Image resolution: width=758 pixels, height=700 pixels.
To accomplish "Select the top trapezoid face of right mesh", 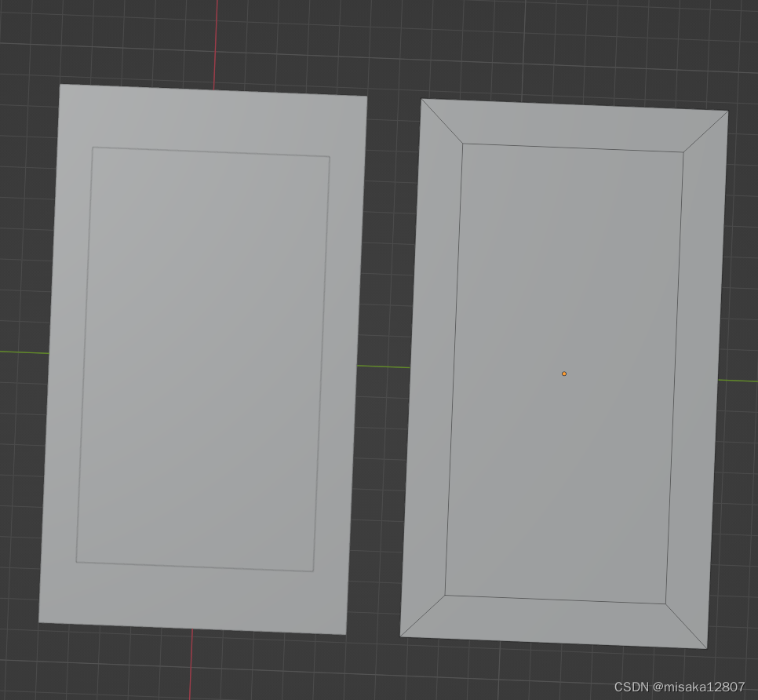I will pos(574,126).
